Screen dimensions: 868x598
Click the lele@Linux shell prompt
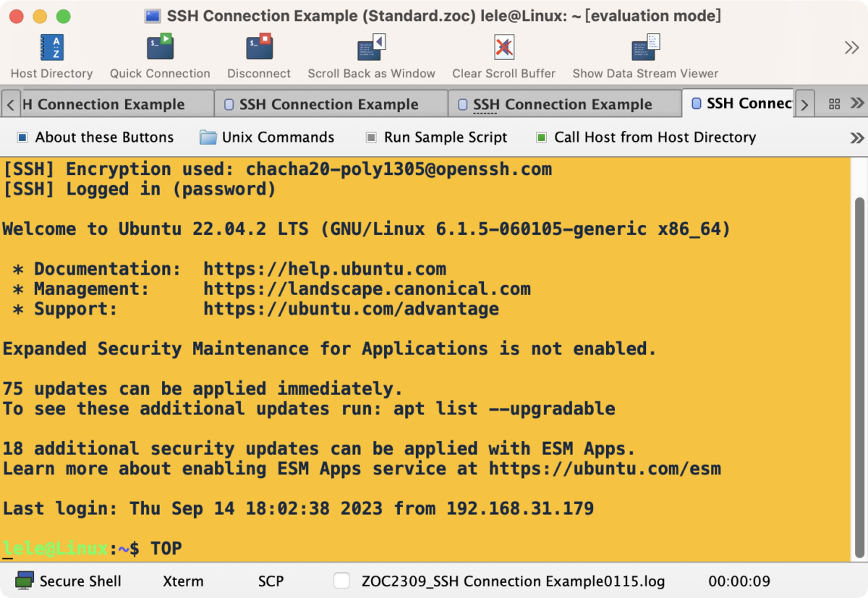71,548
